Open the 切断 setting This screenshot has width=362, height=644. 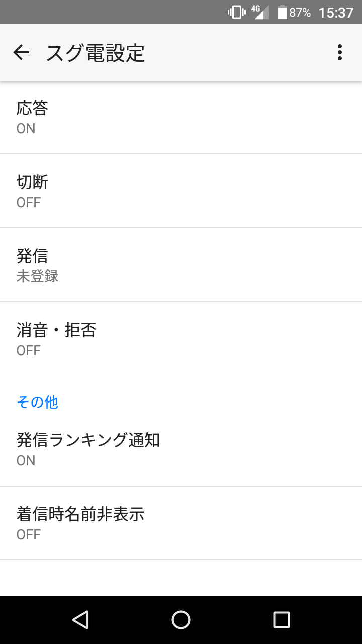181,191
